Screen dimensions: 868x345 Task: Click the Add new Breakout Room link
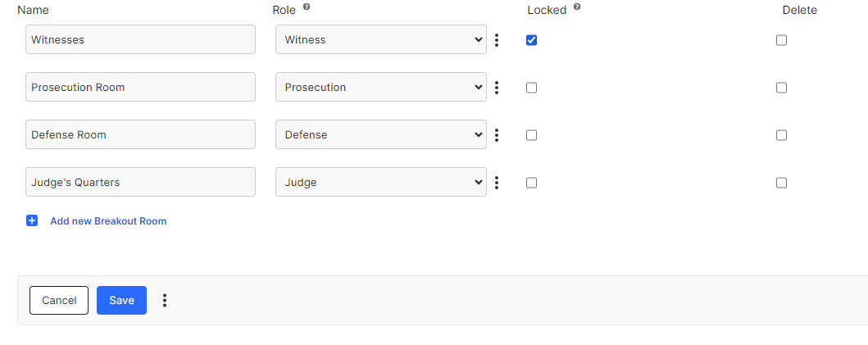click(x=108, y=221)
